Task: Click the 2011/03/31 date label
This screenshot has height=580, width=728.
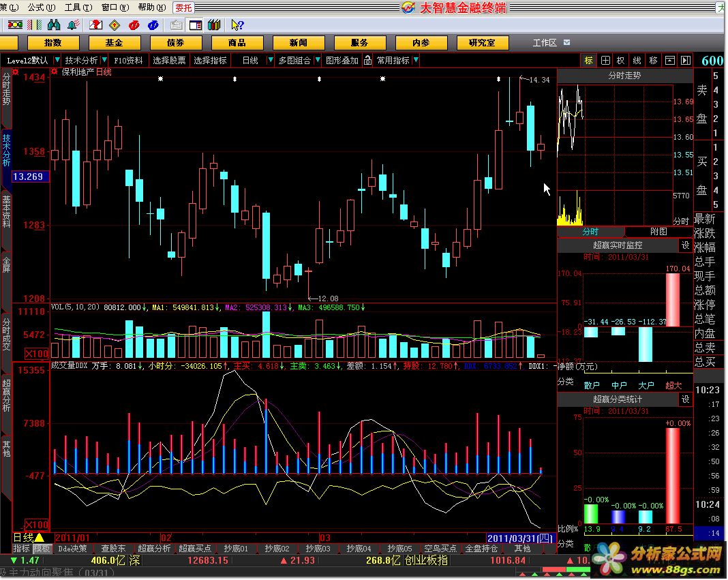Action: [520, 538]
